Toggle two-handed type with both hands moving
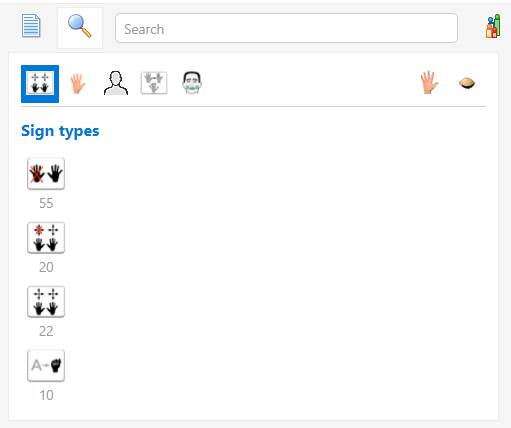 click(46, 302)
